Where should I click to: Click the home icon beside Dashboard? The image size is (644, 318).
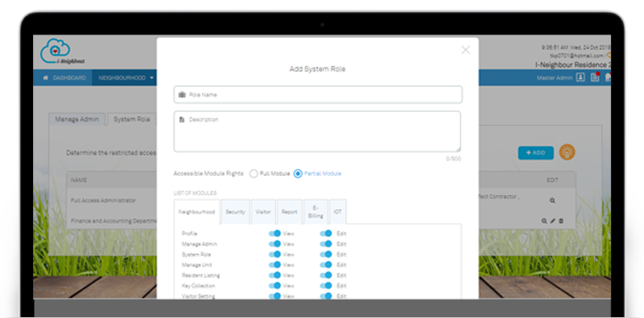[x=46, y=77]
